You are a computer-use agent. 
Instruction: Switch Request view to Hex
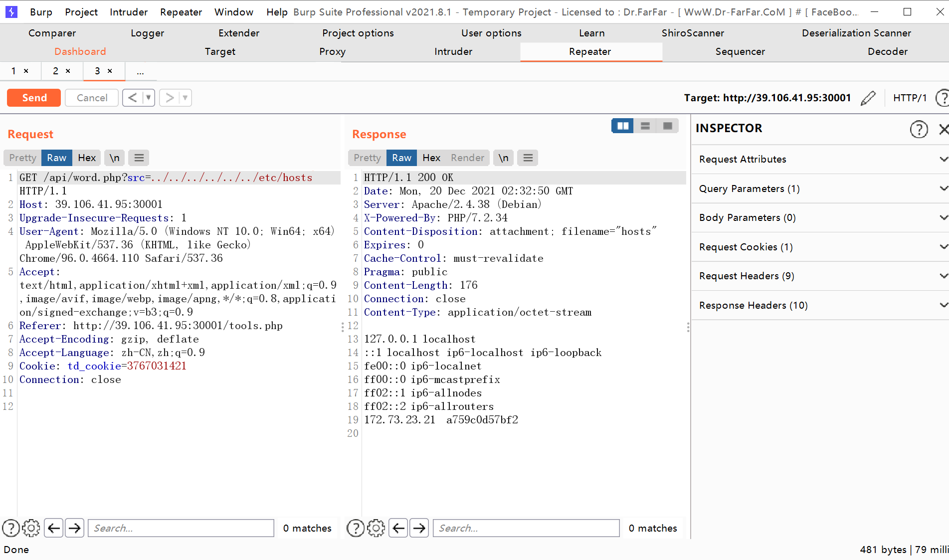coord(87,158)
